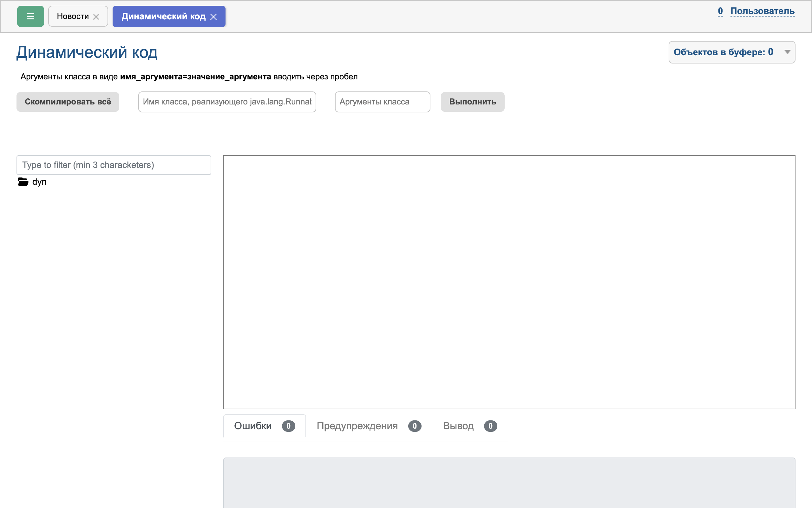
Task: Switch to the Новости tab
Action: (x=72, y=16)
